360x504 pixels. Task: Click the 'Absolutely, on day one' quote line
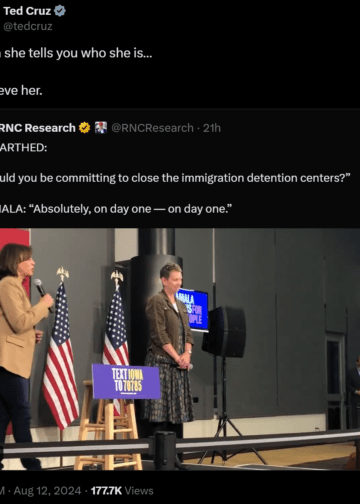pos(116,209)
